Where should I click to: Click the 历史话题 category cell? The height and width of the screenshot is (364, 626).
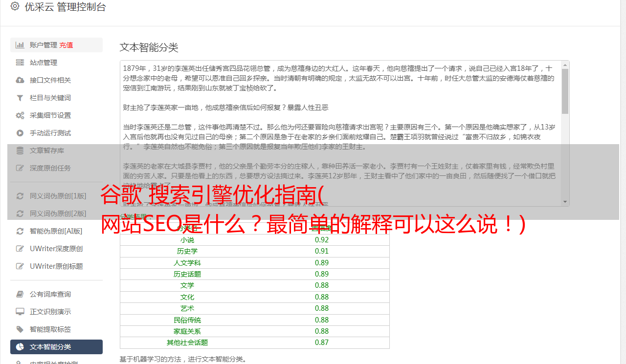click(187, 274)
